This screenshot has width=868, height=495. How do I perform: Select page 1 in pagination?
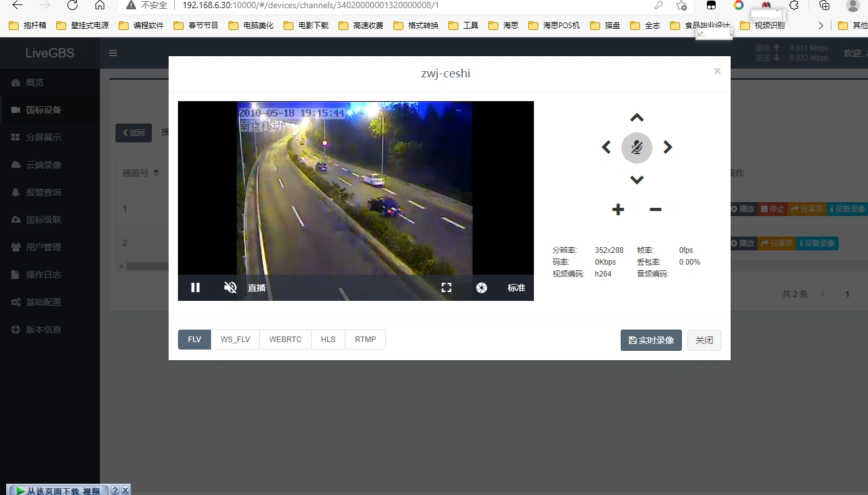click(847, 294)
